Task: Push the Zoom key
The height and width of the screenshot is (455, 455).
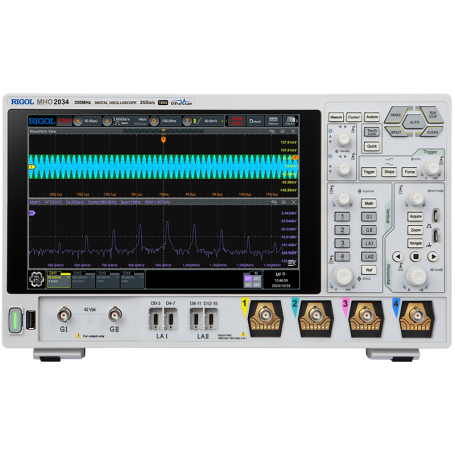Action: (x=415, y=230)
